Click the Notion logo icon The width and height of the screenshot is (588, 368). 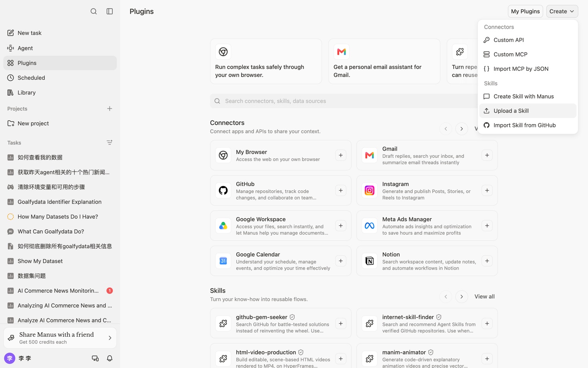coord(370,261)
